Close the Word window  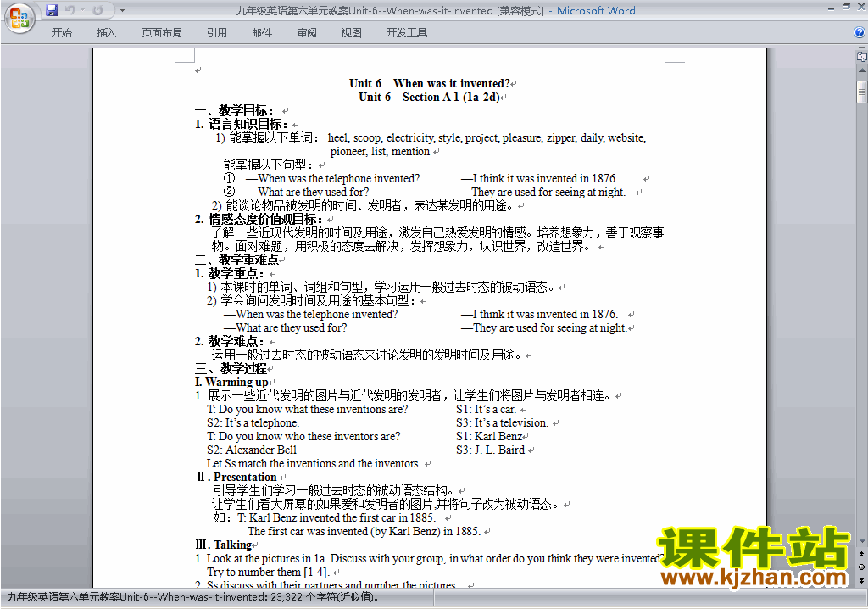tap(861, 7)
